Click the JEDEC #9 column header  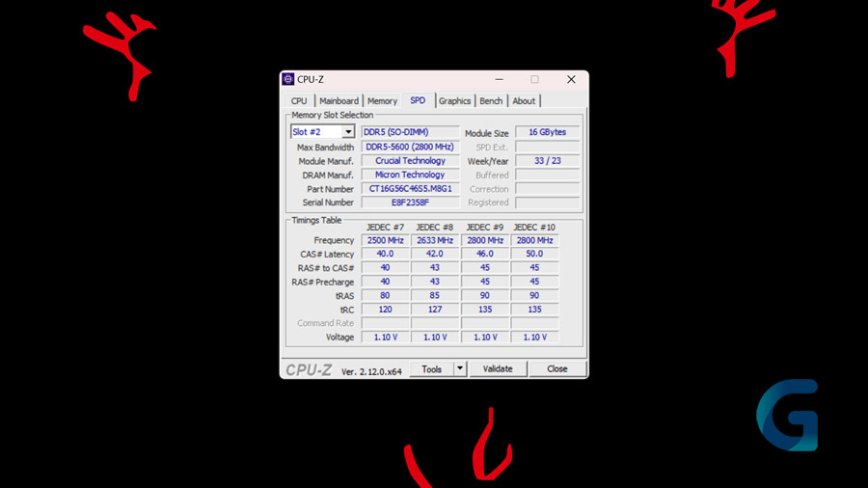485,228
